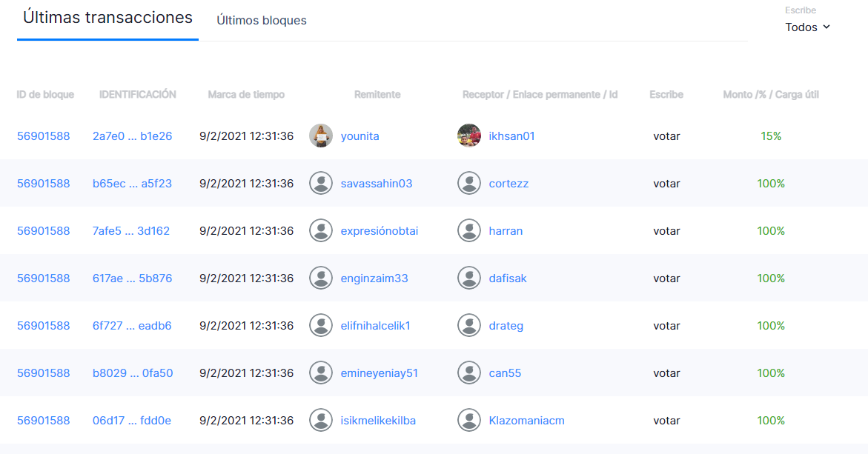The image size is (868, 454).
Task: Click the timestamp in the enginzaim33 row
Action: click(x=246, y=278)
